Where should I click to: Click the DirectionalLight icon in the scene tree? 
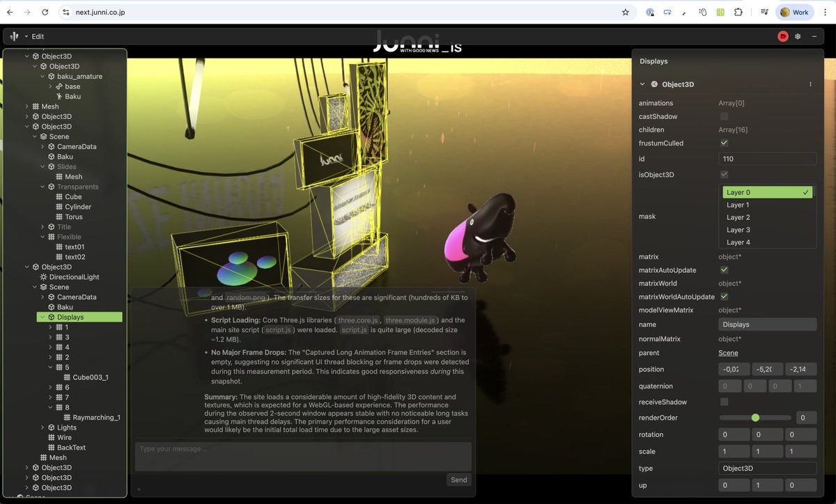(x=43, y=276)
